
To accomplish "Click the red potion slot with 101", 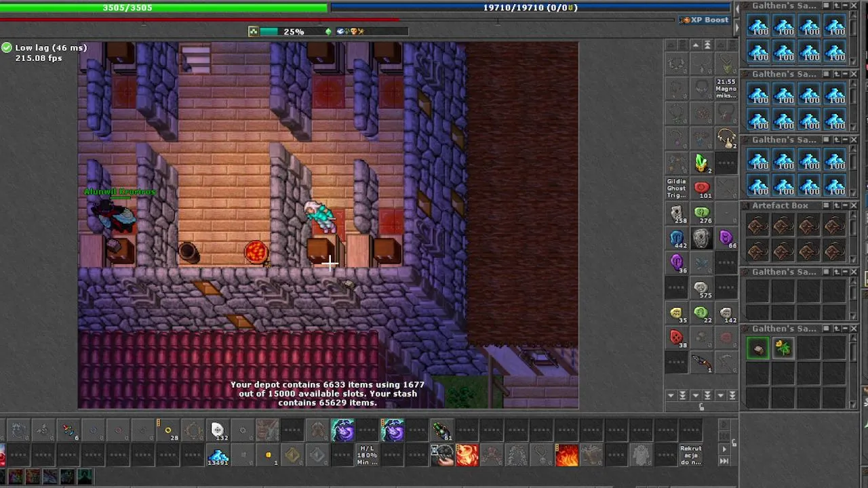I will point(701,188).
